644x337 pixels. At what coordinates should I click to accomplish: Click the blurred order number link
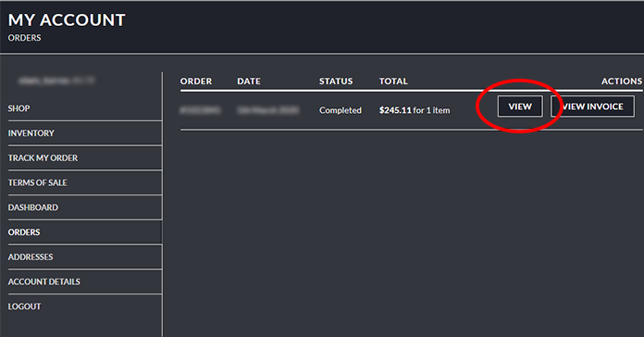click(200, 110)
